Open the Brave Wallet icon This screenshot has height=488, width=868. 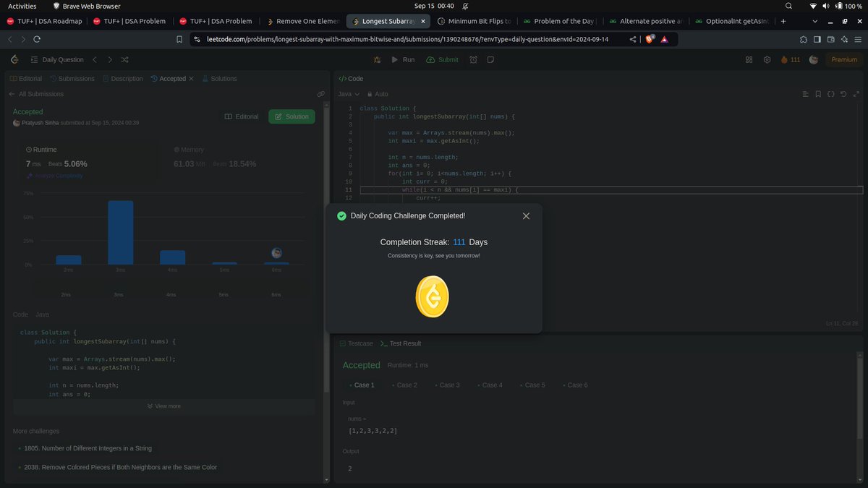tap(830, 40)
